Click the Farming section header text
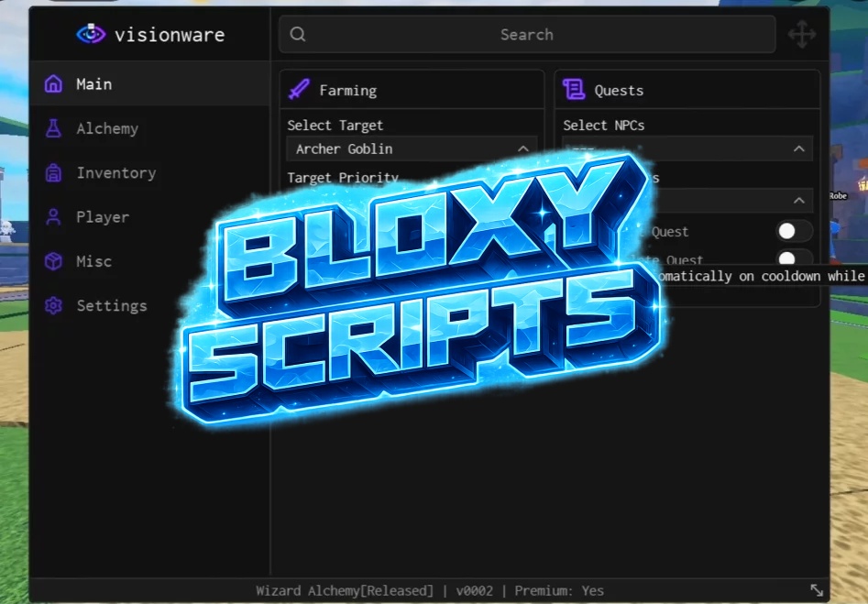868x604 pixels. [348, 90]
